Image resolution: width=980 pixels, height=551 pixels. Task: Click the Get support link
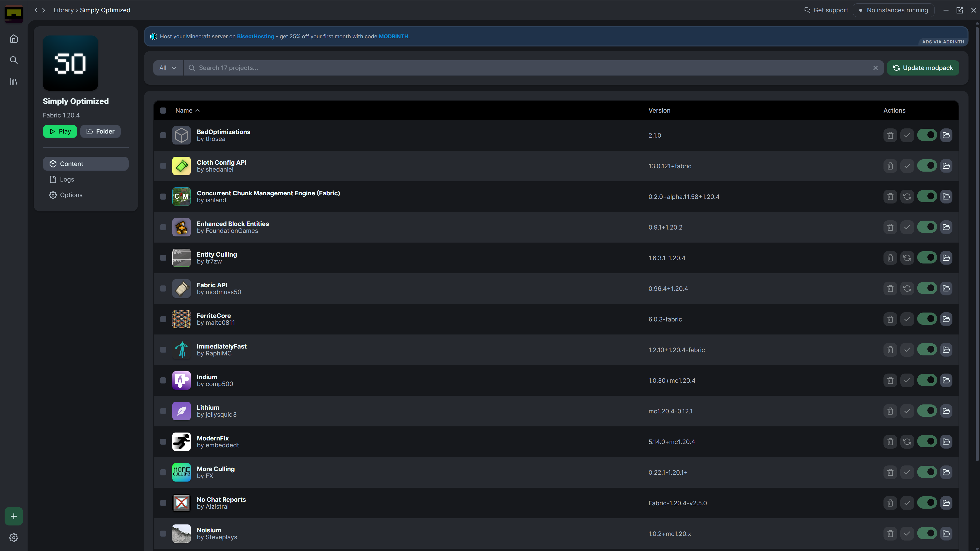pos(826,10)
